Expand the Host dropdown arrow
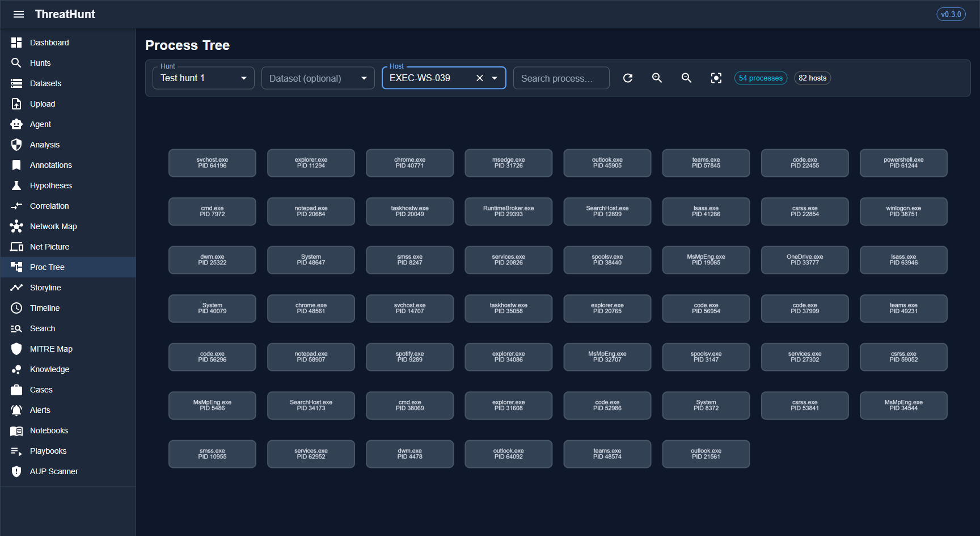Viewport: 980px width, 536px height. (495, 78)
